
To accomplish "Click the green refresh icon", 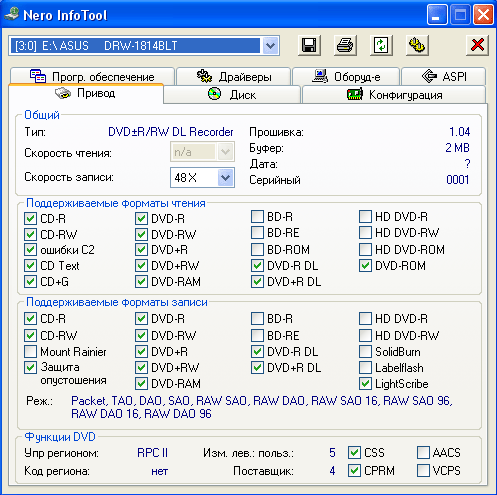I will tap(381, 45).
